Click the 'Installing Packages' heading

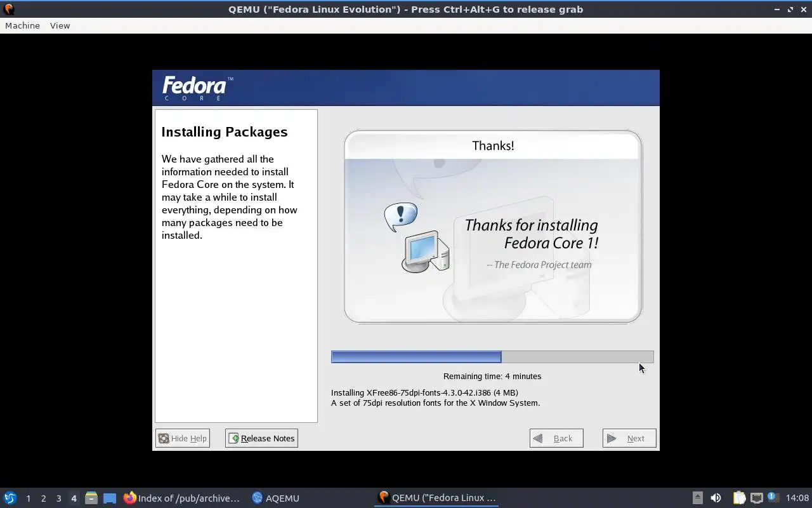pyautogui.click(x=225, y=131)
